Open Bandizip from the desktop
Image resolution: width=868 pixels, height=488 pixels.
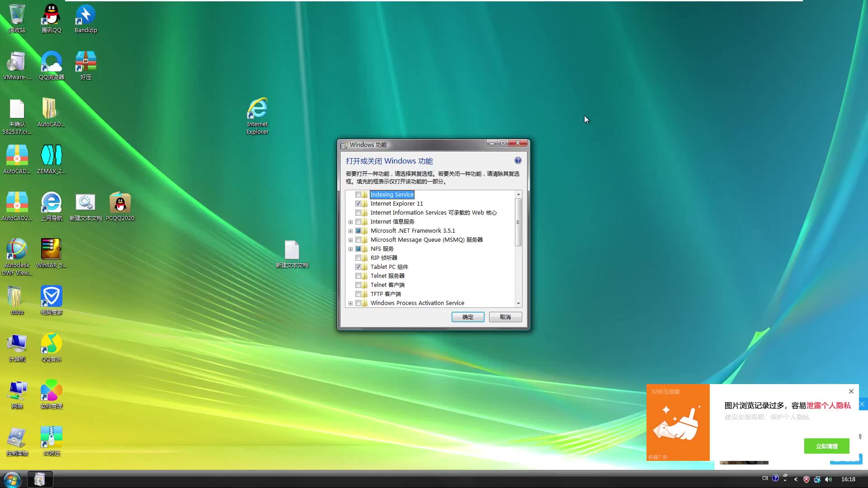[85, 14]
